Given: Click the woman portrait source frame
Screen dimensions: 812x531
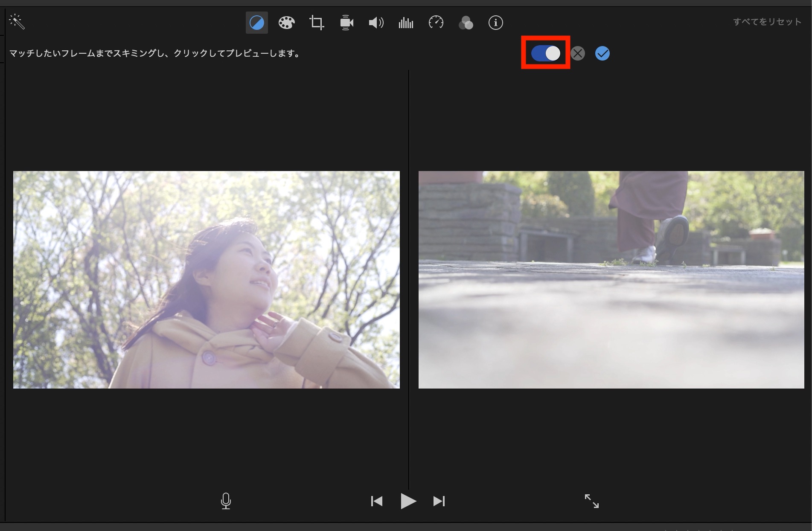Looking at the screenshot, I should click(x=206, y=279).
